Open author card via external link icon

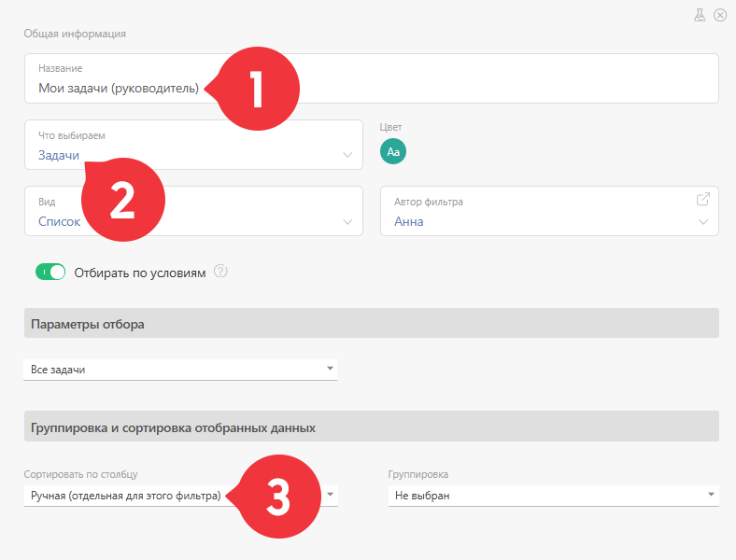(702, 199)
